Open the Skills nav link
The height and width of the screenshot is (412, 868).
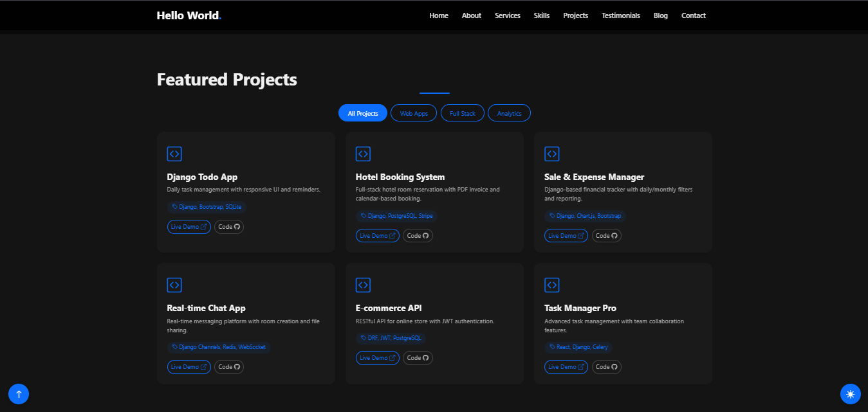click(x=542, y=15)
